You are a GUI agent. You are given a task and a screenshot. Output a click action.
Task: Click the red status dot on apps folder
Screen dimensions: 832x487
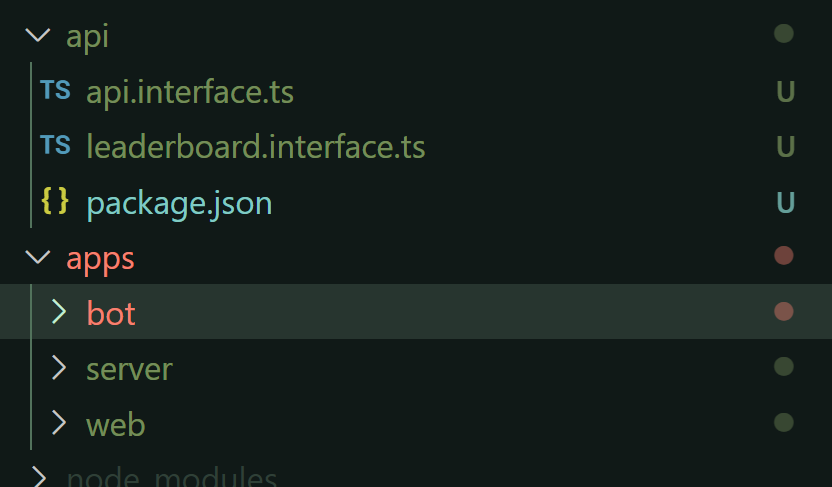pyautogui.click(x=784, y=256)
